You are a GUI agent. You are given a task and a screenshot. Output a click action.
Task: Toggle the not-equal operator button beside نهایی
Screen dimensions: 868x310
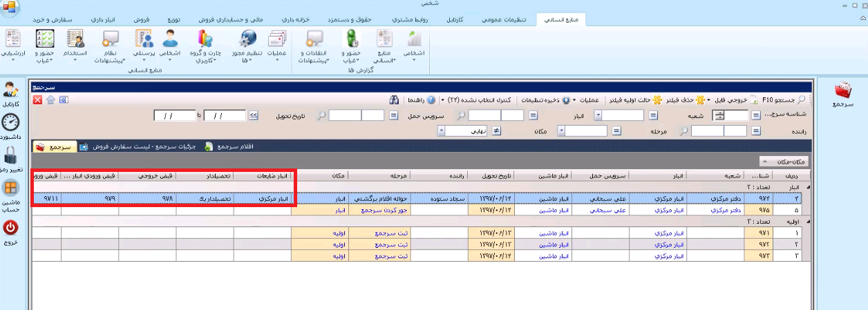[x=496, y=130]
